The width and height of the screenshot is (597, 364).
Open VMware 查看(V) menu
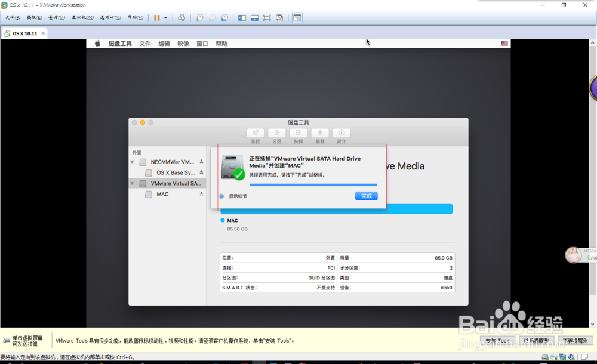[x=56, y=17]
